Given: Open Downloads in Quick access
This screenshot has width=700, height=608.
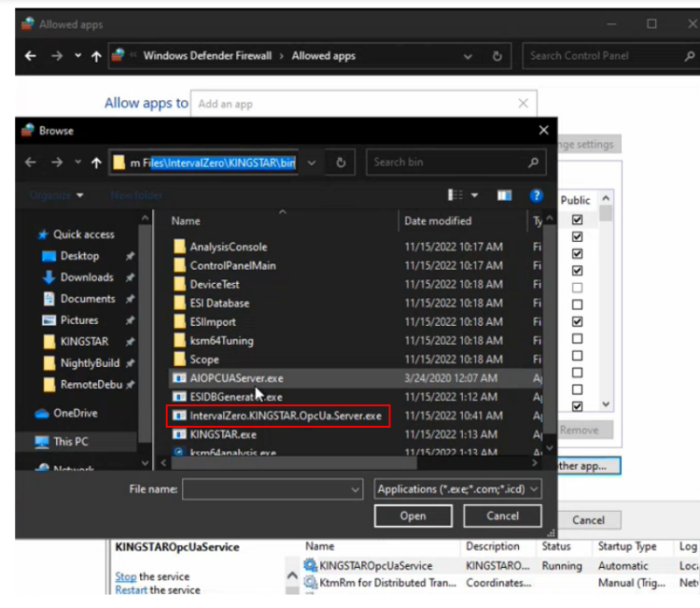Looking at the screenshot, I should click(x=87, y=277).
